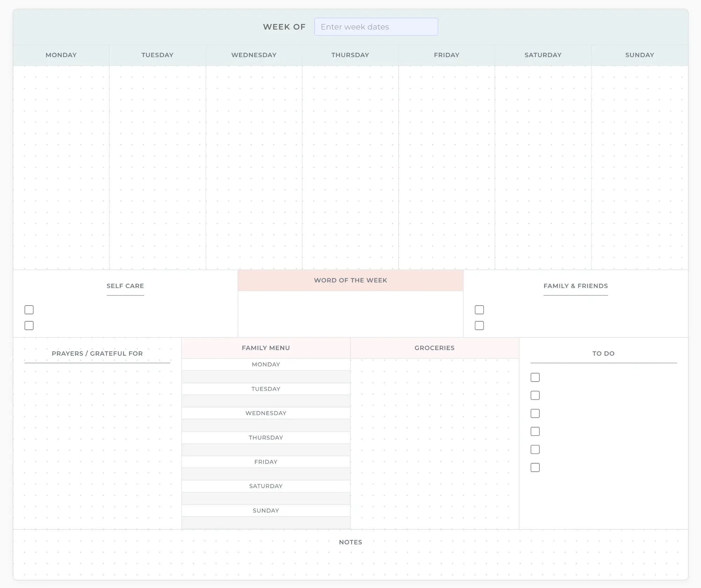Image resolution: width=701 pixels, height=588 pixels.
Task: Click inside the Sunday dotted planning area
Action: (640, 167)
